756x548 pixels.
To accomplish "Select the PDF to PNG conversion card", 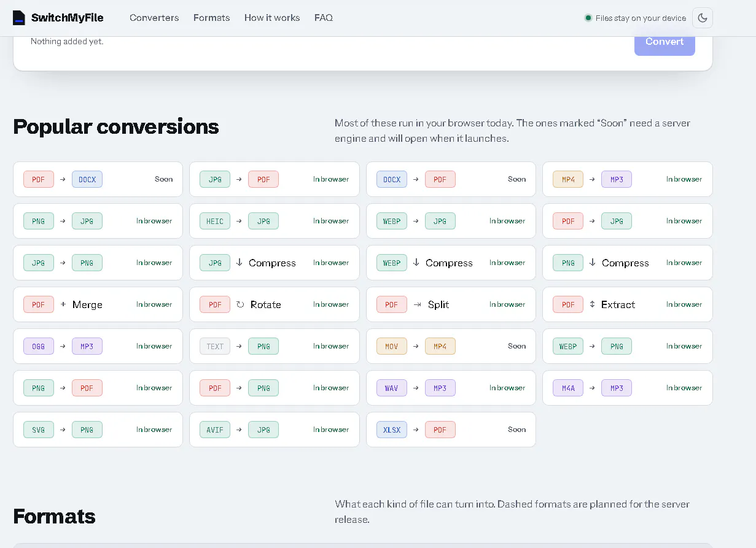I will (x=275, y=388).
